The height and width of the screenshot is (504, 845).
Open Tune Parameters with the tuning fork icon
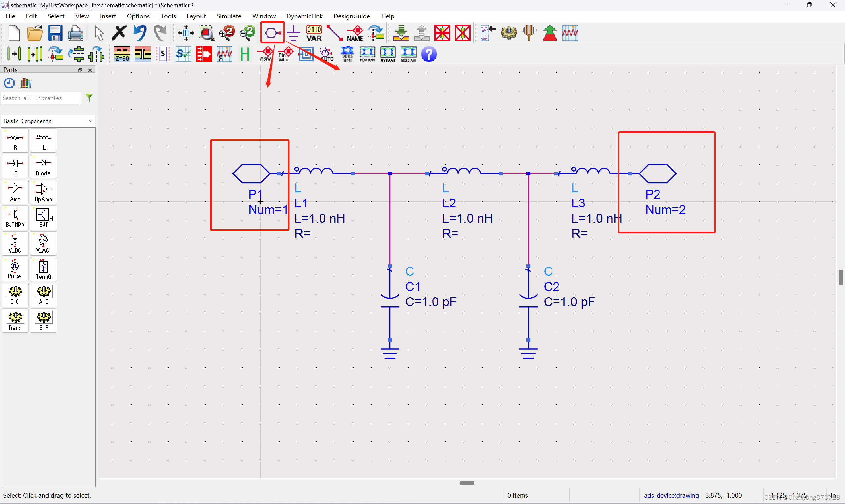tap(529, 32)
